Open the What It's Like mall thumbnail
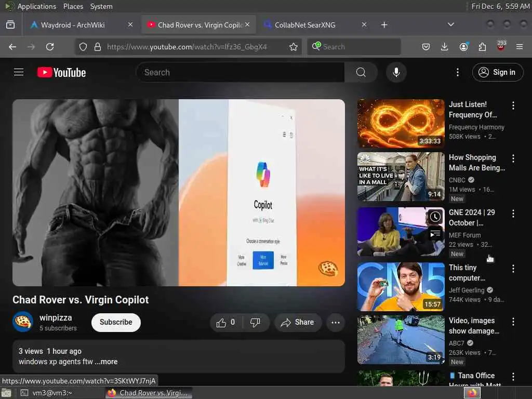Image resolution: width=532 pixels, height=399 pixels. click(401, 177)
